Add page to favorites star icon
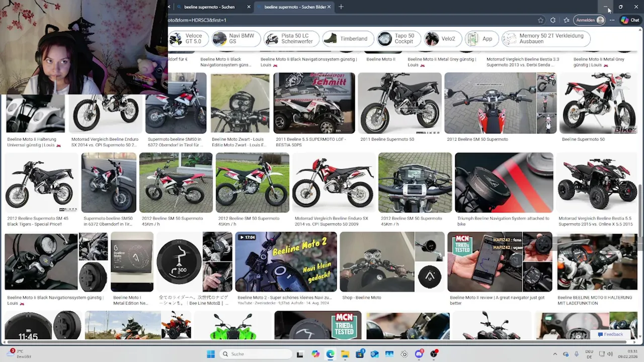Viewport: 644px width, 362px height. (540, 20)
